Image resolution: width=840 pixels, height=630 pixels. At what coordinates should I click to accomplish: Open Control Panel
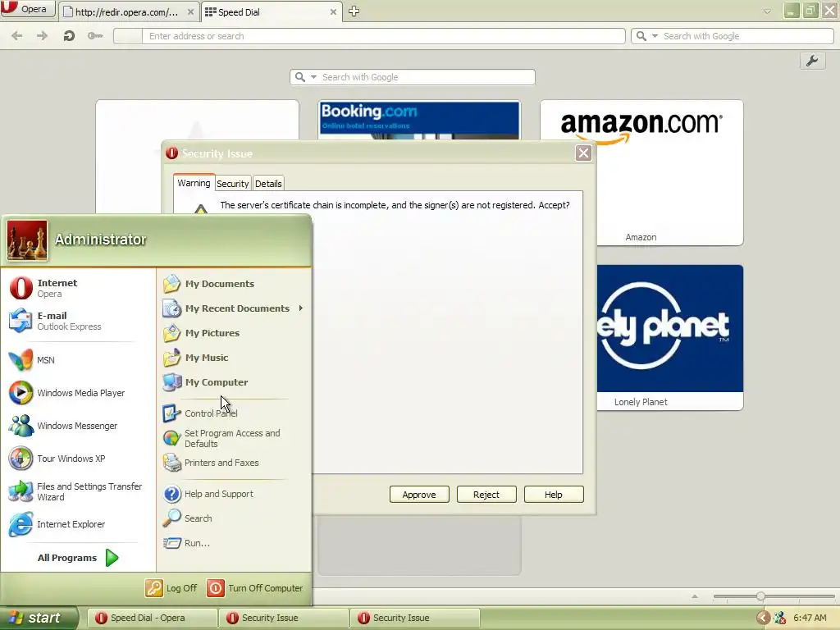point(234,413)
